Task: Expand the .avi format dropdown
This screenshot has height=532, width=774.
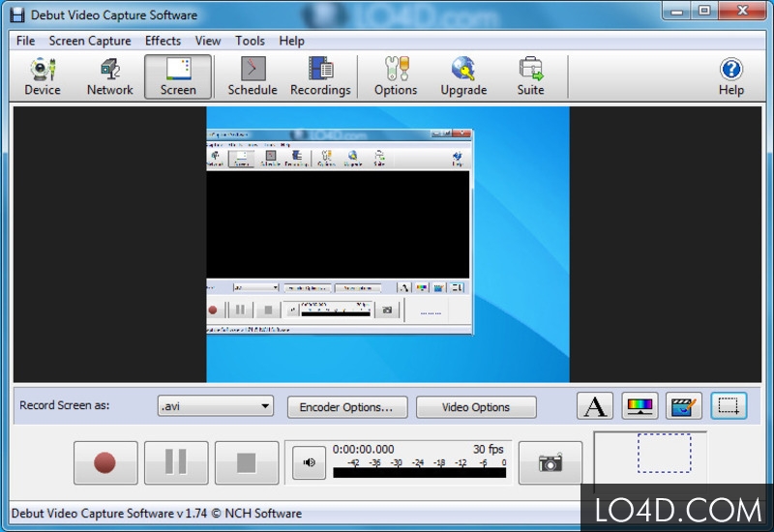Action: pos(215,406)
